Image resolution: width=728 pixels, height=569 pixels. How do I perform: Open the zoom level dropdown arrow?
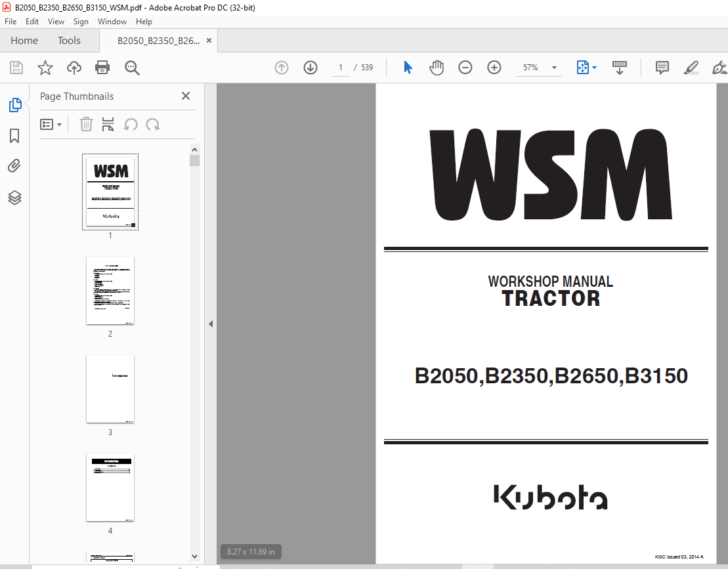[x=554, y=68]
